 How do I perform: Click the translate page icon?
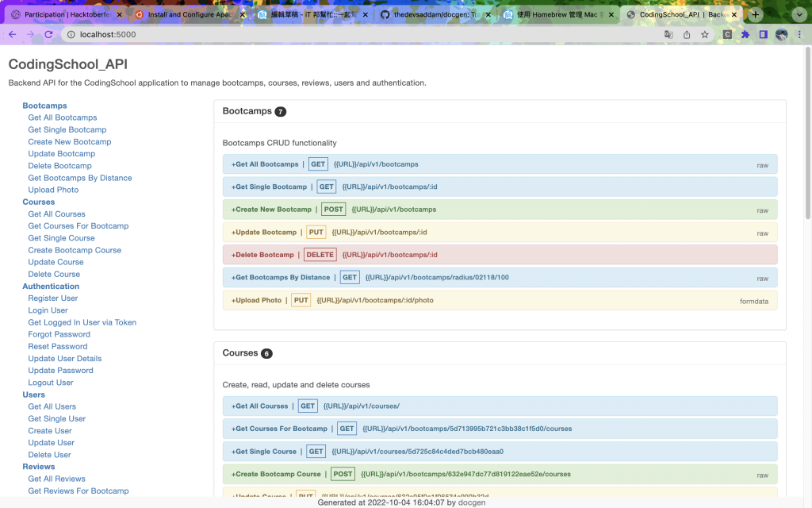[668, 34]
